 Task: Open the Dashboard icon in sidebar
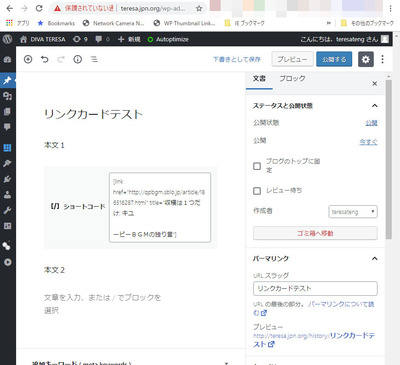[7, 60]
